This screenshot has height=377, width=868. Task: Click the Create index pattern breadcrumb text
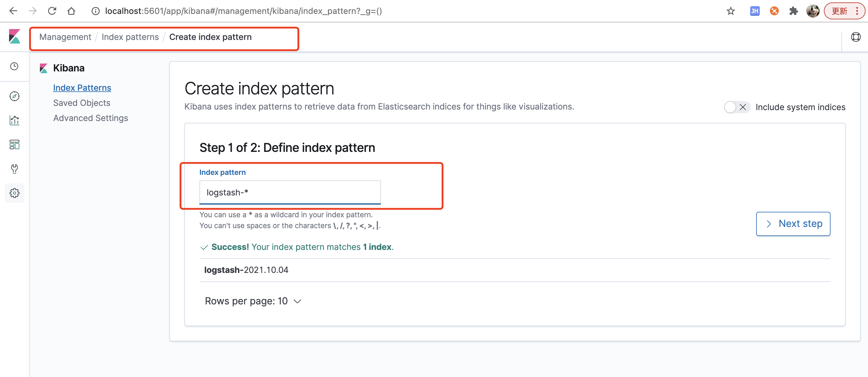point(210,37)
